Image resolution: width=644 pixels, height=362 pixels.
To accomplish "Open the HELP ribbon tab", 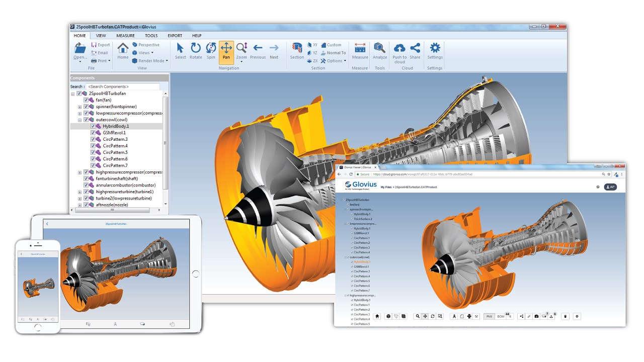I will pyautogui.click(x=197, y=36).
